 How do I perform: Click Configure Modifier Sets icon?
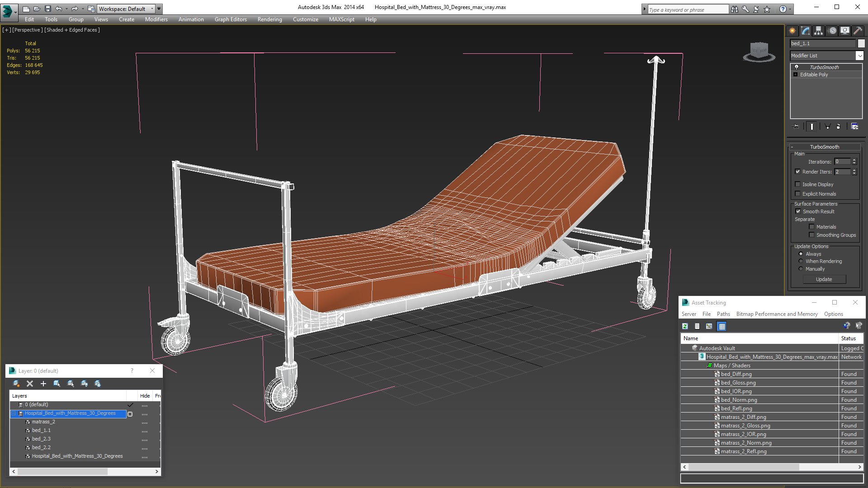click(x=854, y=127)
